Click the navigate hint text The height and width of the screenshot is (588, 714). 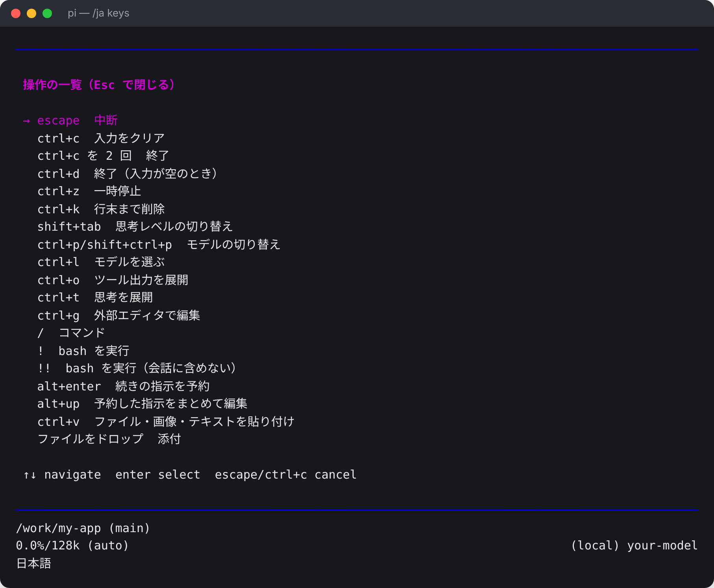coord(62,475)
